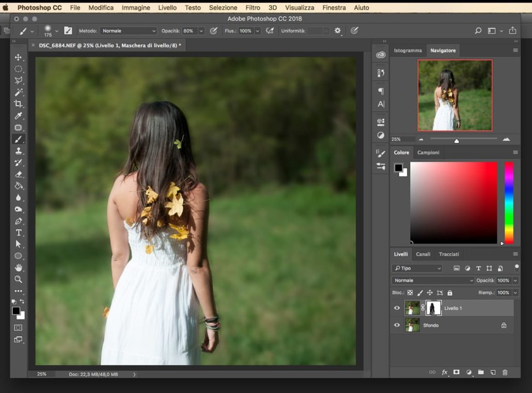Screen dimensions: 532x393
Task: Open the Riemp. fill dropdown arrow
Action: click(515, 292)
